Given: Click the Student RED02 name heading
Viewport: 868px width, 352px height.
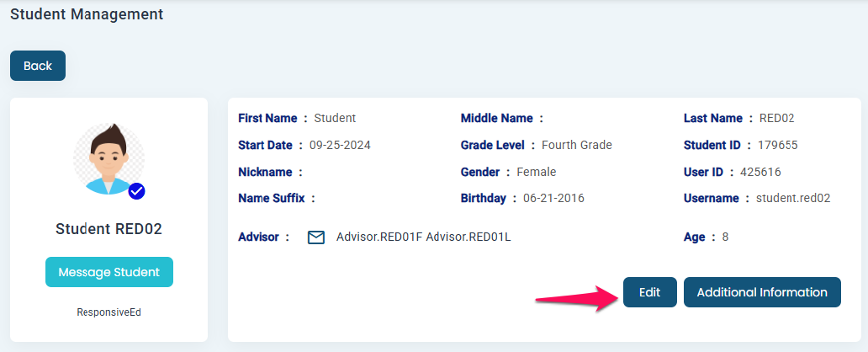Looking at the screenshot, I should [108, 229].
